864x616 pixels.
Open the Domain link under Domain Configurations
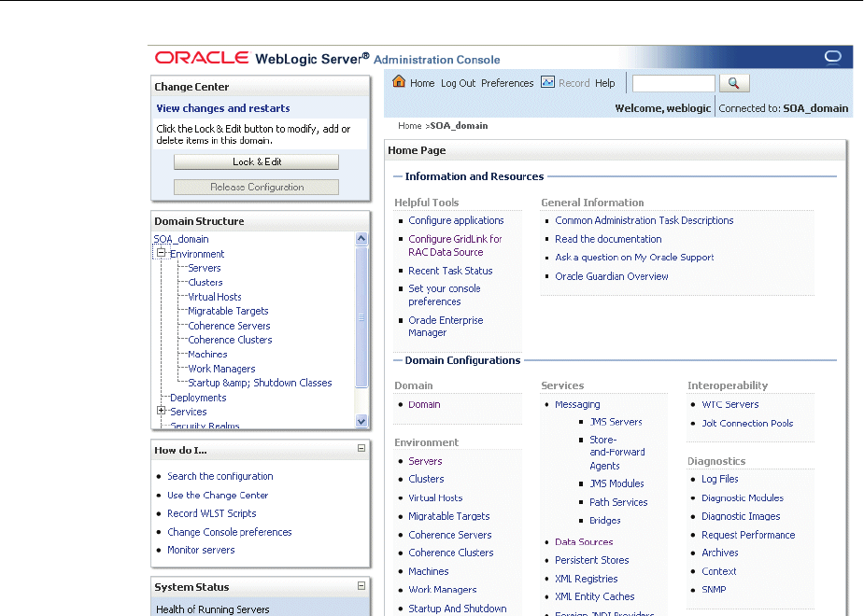tap(424, 405)
